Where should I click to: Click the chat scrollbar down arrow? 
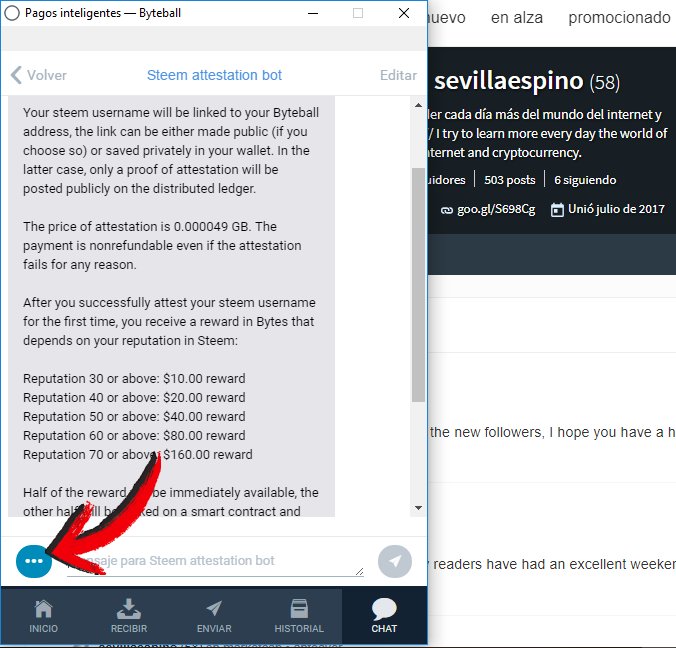tap(418, 508)
